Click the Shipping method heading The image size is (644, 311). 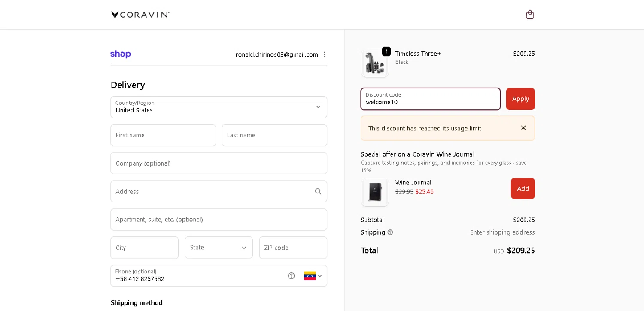click(137, 302)
